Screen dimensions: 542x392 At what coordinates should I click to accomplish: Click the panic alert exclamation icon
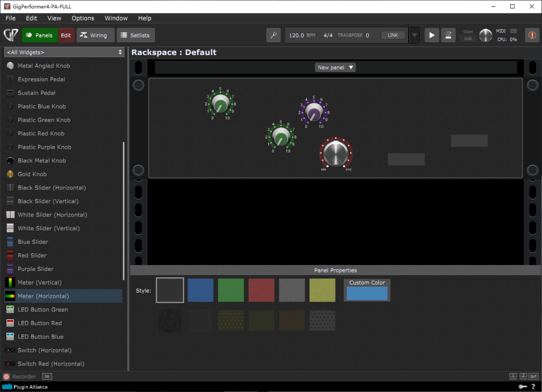click(x=532, y=35)
